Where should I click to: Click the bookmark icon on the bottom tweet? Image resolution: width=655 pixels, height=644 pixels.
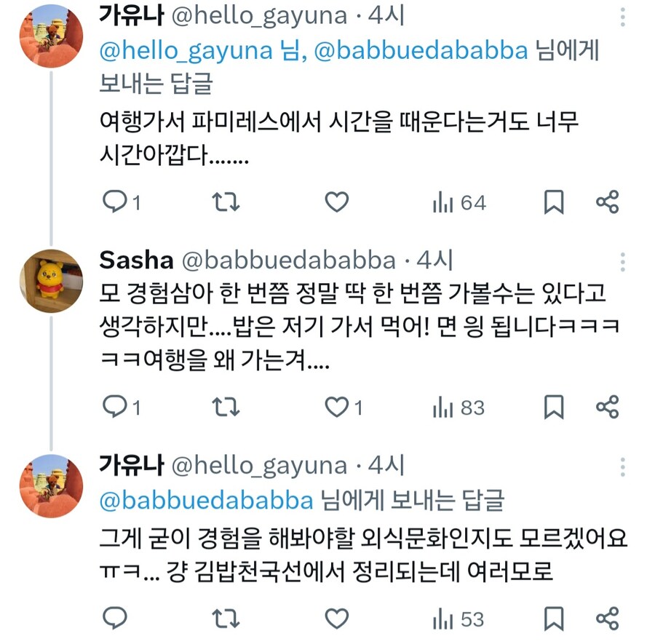pos(554,618)
